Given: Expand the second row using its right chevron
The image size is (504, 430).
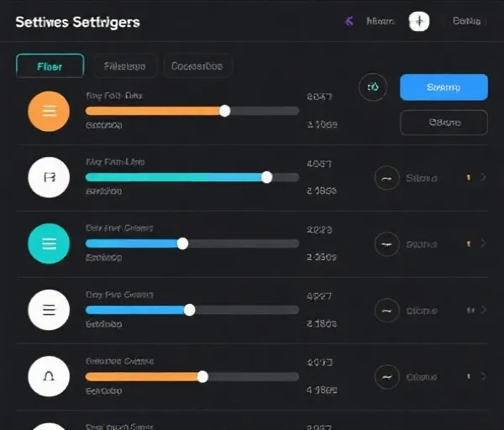Looking at the screenshot, I should click(483, 178).
